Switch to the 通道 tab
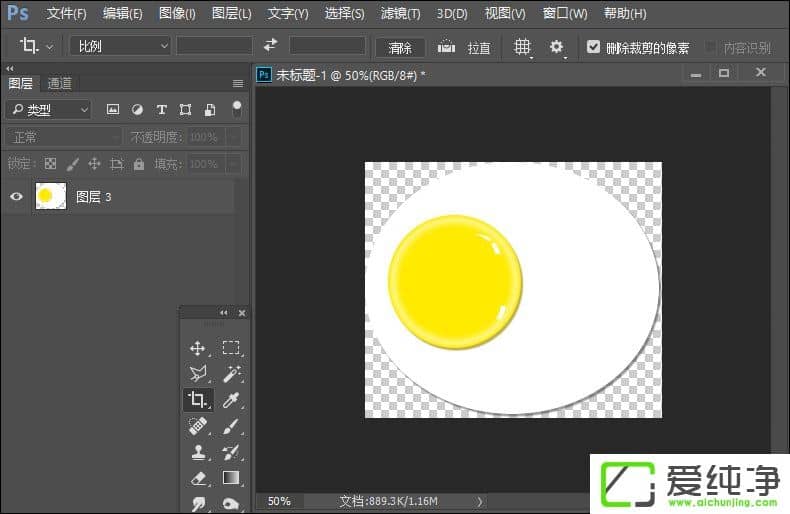Screen dimensions: 790x514 click(x=59, y=83)
